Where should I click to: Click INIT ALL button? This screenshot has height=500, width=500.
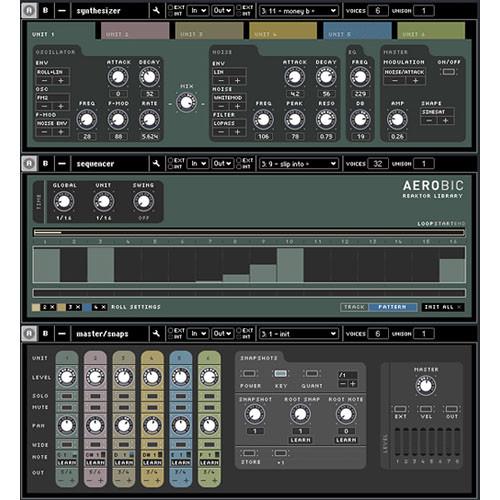(443, 307)
